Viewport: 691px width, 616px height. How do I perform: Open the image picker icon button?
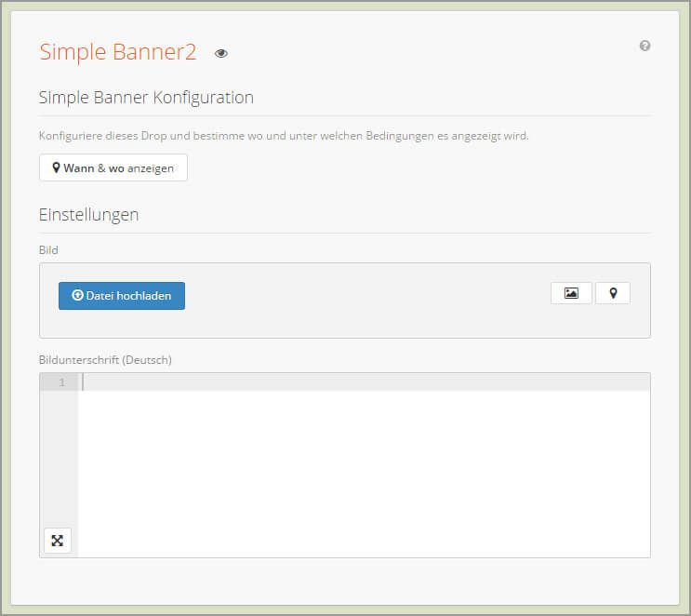click(571, 293)
